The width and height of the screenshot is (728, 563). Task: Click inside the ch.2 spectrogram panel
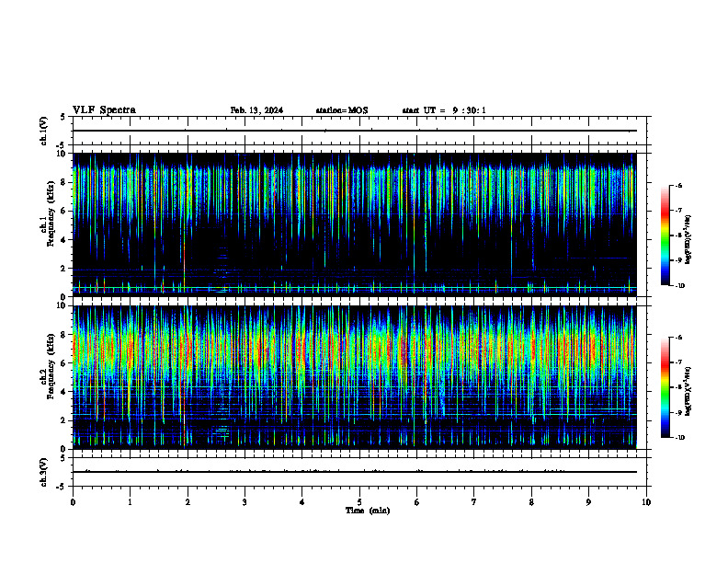click(x=355, y=377)
